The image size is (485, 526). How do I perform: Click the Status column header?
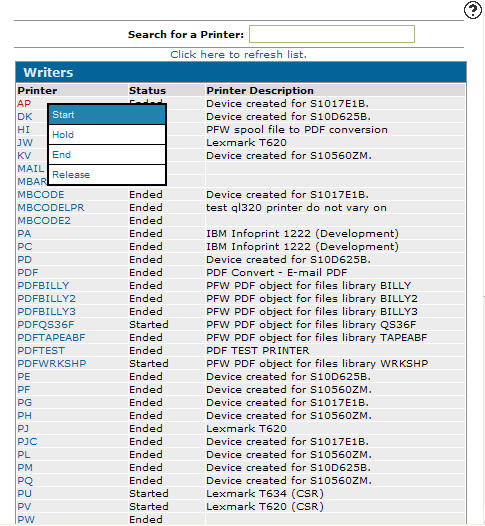pos(148,91)
